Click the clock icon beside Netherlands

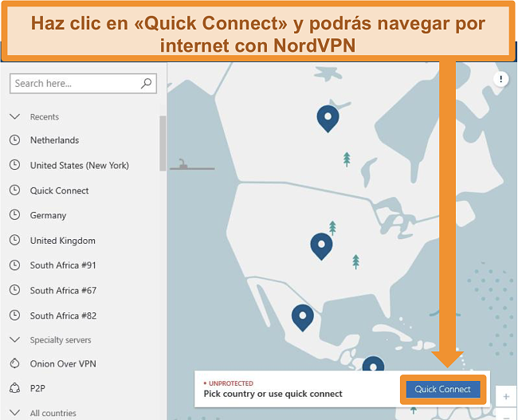pos(14,139)
